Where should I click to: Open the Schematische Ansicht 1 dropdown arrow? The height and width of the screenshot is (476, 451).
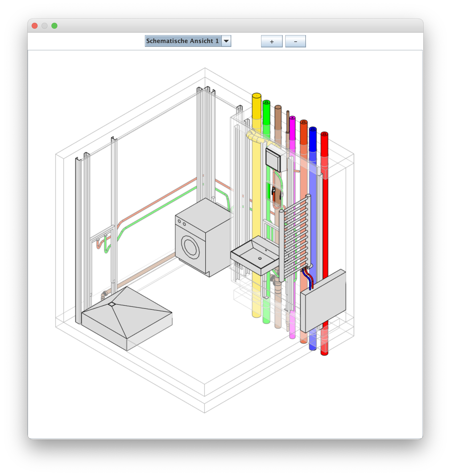[226, 41]
